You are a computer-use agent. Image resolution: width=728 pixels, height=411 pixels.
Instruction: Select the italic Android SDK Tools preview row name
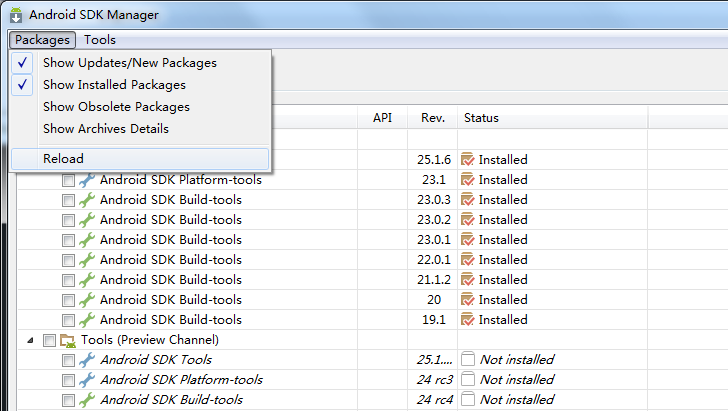(156, 359)
